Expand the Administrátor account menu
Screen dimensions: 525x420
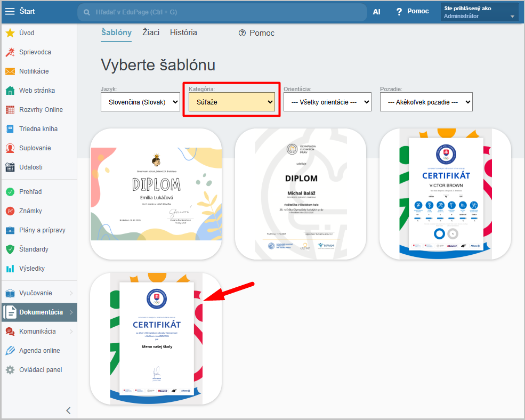[480, 12]
